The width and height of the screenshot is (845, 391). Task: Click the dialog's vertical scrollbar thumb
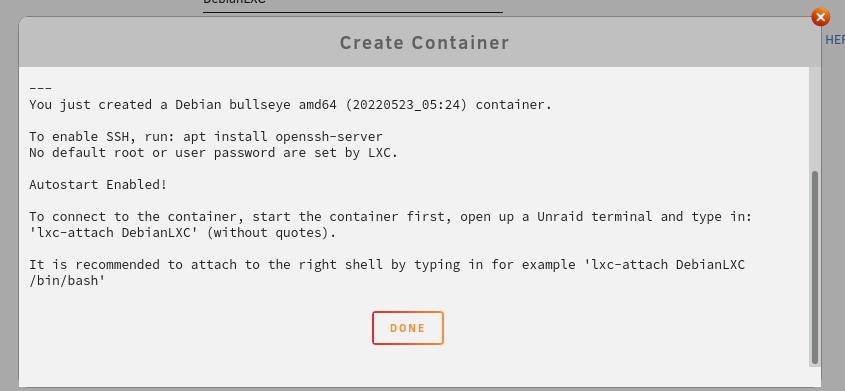click(x=814, y=267)
